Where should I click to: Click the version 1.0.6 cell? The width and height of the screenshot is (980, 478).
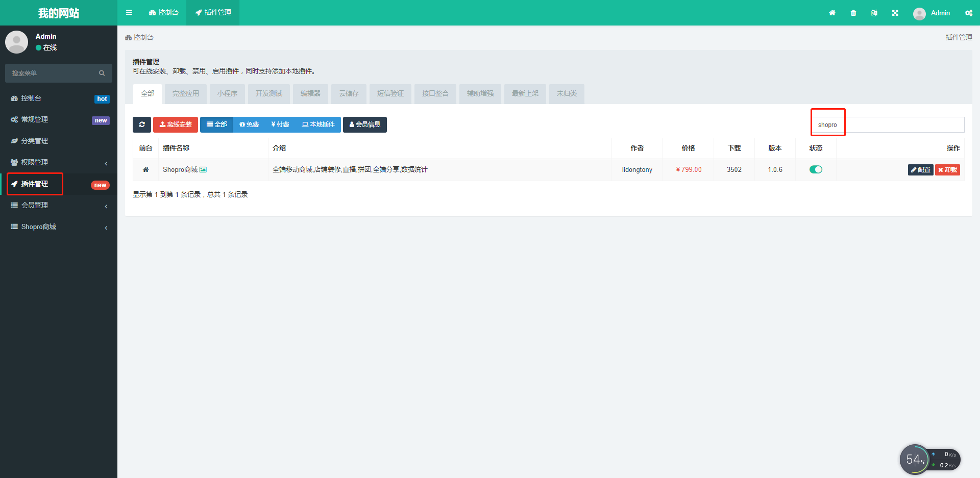coord(775,170)
